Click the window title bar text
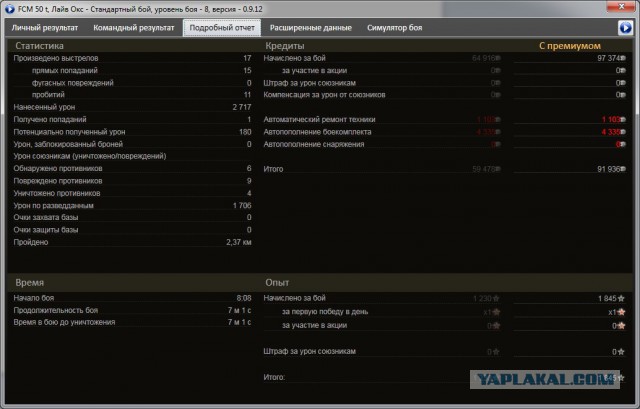The image size is (640, 409). point(140,9)
